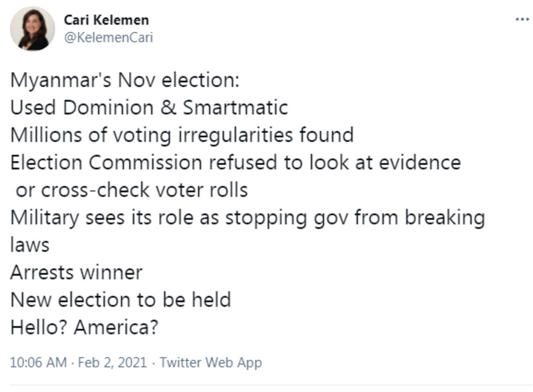Click the @KelemenCari handle
The width and height of the screenshot is (533, 392).
(x=108, y=37)
